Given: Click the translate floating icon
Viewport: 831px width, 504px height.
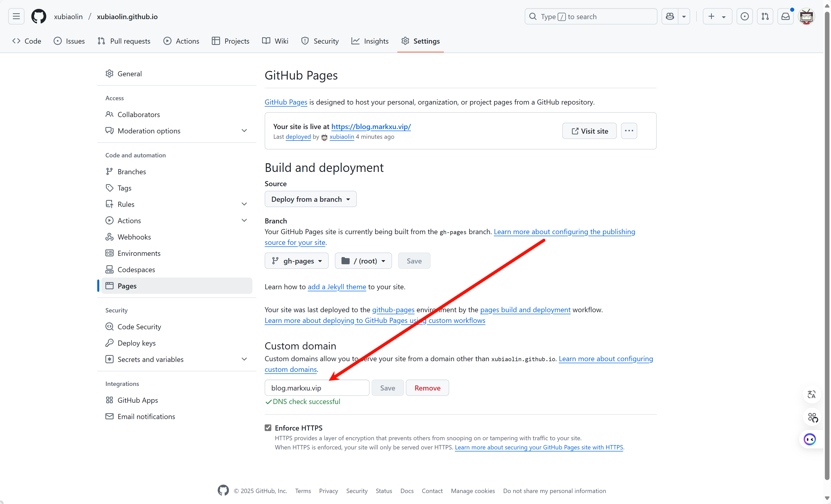Looking at the screenshot, I should click(x=811, y=394).
